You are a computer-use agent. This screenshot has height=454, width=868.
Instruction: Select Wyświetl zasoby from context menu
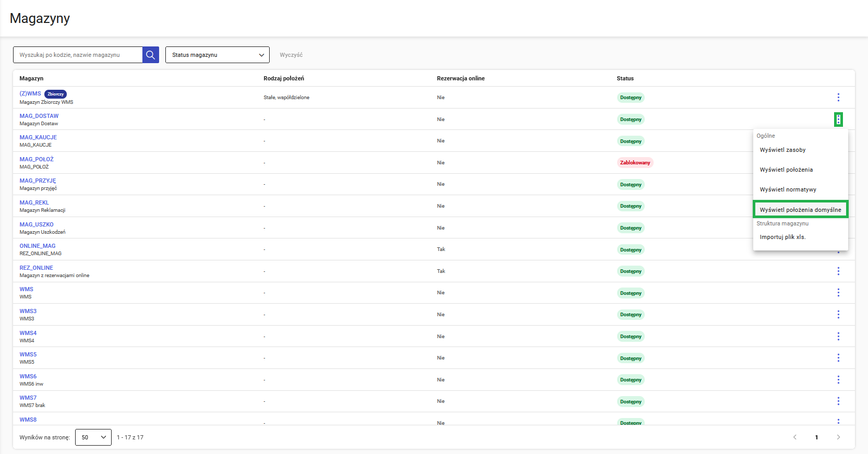(782, 150)
